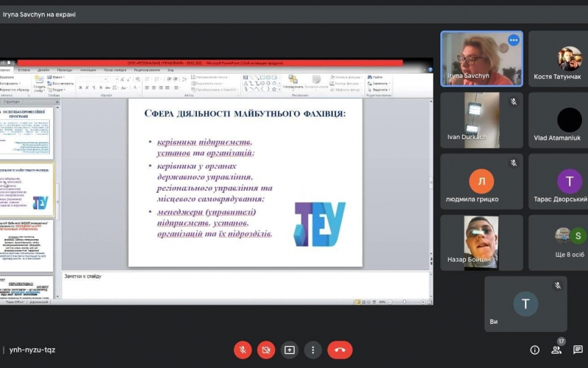This screenshot has height=368, width=588.
Task: Open the font size combo box
Action: [113, 79]
